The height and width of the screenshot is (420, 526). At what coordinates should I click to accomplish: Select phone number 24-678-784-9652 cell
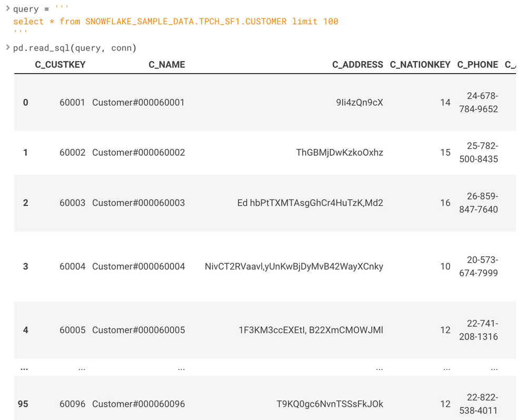(482, 103)
